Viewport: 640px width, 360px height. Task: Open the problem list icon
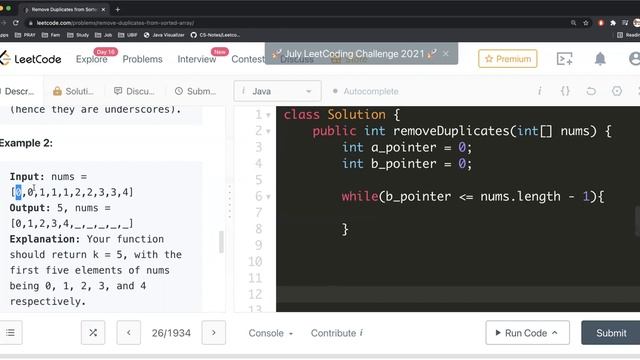[x=11, y=333]
